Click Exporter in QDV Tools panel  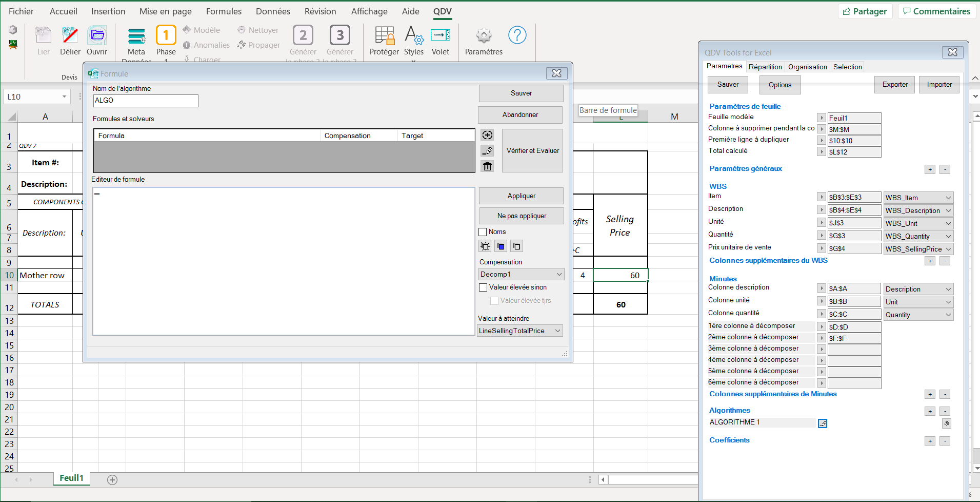pos(895,85)
